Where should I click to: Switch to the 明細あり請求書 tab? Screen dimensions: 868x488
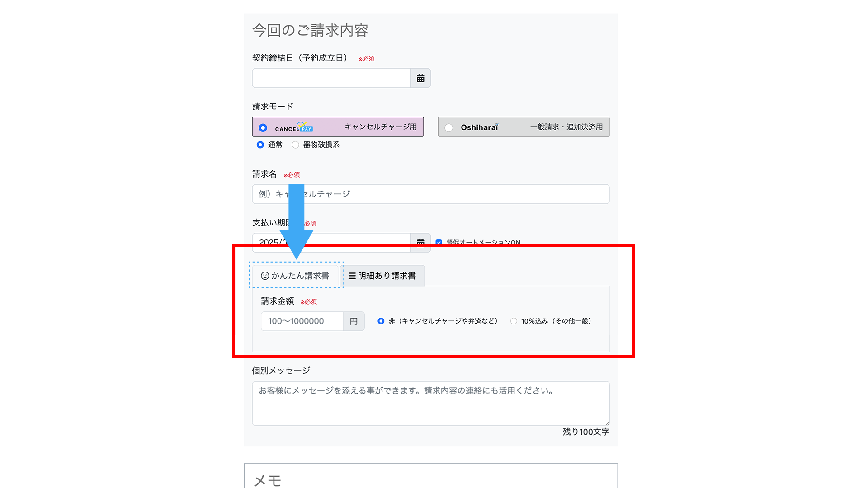click(382, 276)
